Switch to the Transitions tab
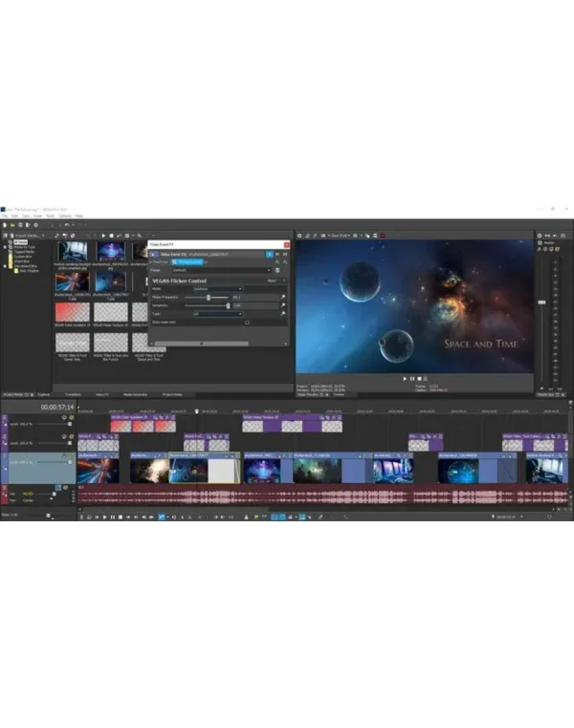574x728 pixels. (x=73, y=395)
